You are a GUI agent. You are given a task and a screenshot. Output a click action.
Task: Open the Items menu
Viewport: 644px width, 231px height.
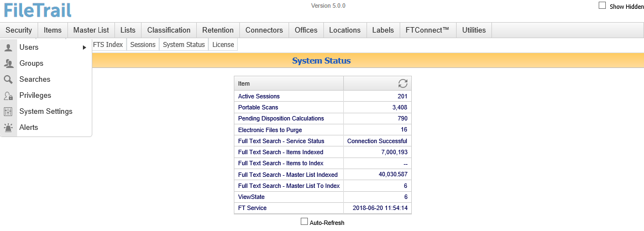point(53,30)
